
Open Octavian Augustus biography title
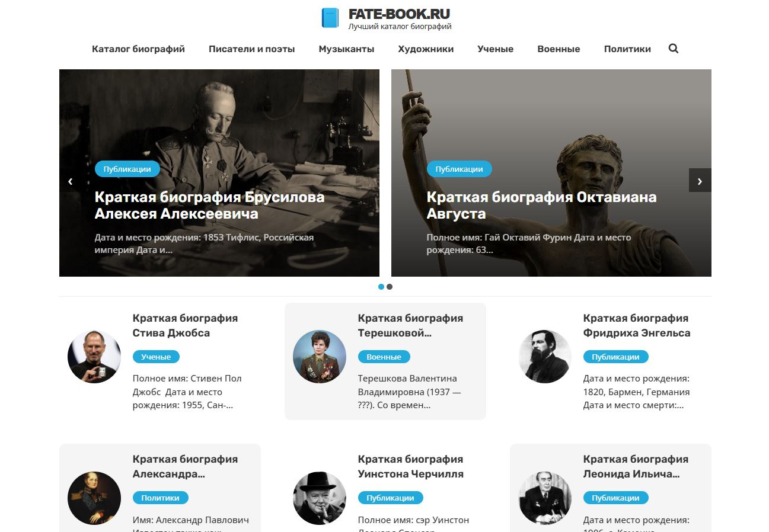(541, 205)
